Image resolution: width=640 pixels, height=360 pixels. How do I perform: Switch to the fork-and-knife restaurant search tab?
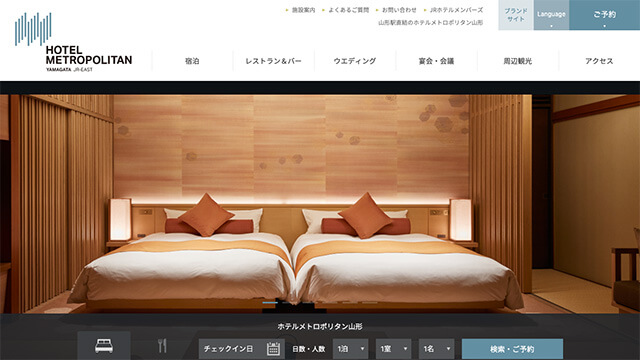(x=162, y=346)
